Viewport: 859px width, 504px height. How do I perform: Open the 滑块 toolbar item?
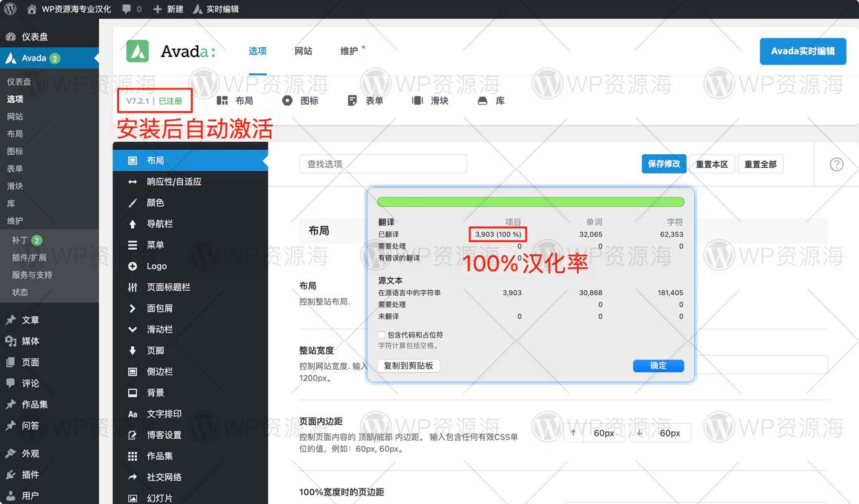430,101
